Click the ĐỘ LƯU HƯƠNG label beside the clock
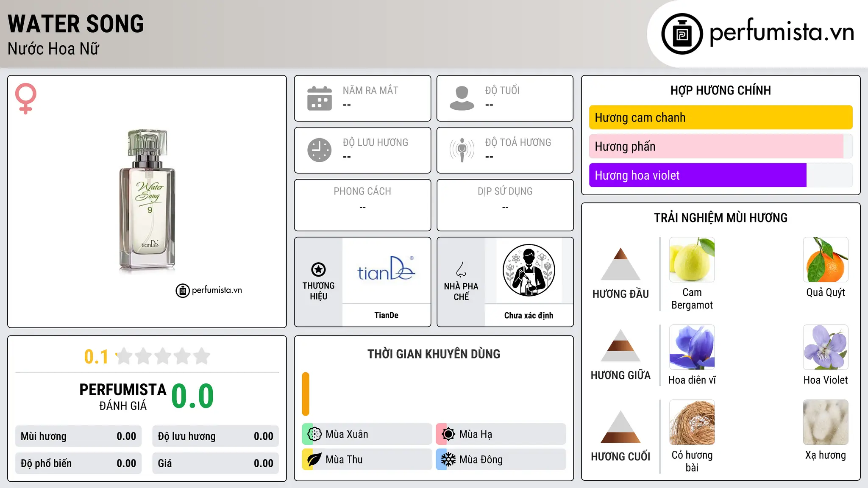The image size is (868, 488). [375, 142]
